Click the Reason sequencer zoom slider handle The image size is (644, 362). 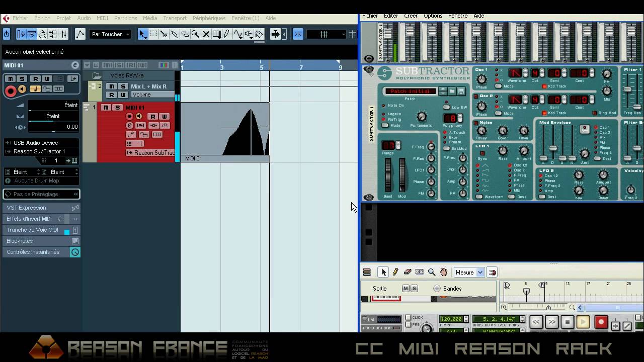click(x=548, y=307)
